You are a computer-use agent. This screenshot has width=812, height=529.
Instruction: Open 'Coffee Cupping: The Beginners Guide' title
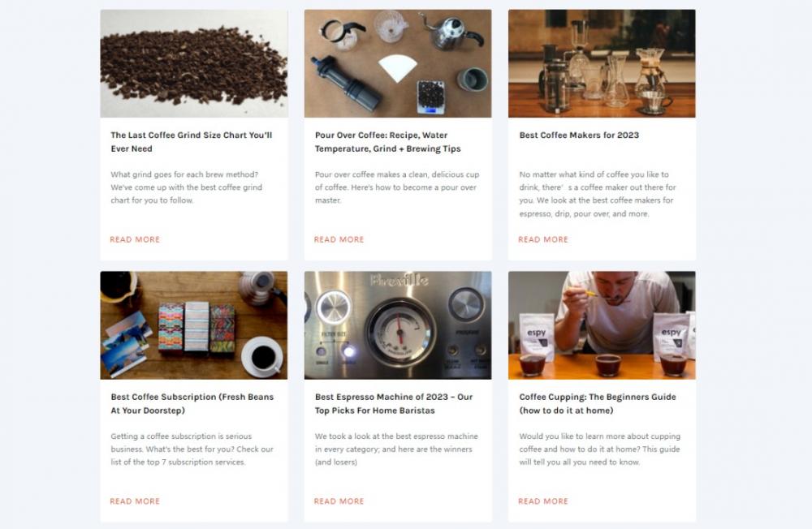tap(598, 404)
